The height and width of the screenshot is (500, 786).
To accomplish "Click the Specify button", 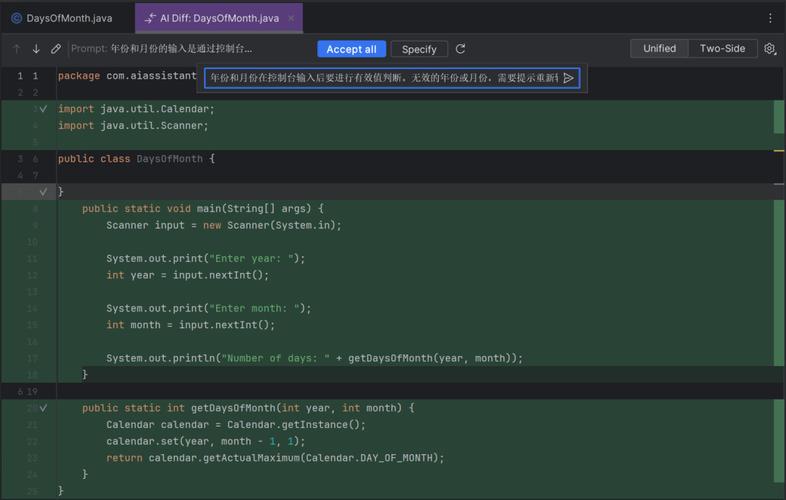I will pos(419,49).
